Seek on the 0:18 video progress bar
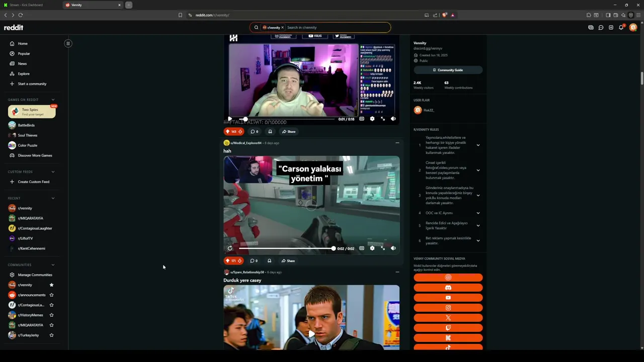This screenshot has height=362, width=644. click(287, 119)
